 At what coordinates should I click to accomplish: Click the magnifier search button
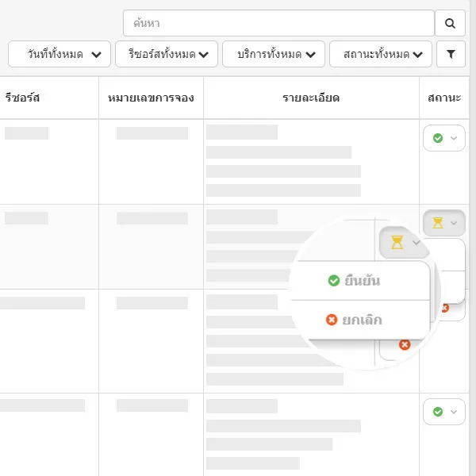click(451, 23)
